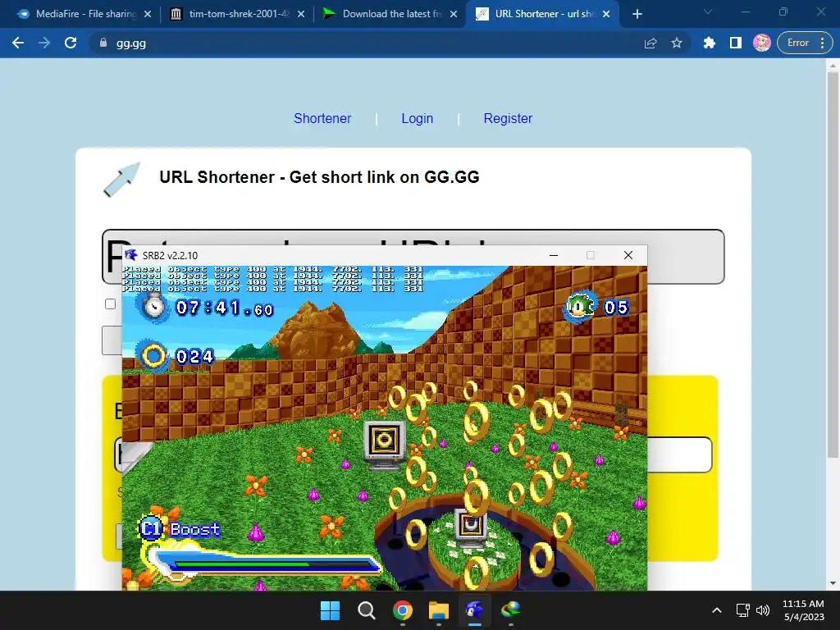
Task: Select the URL Shortener tab
Action: tap(543, 14)
